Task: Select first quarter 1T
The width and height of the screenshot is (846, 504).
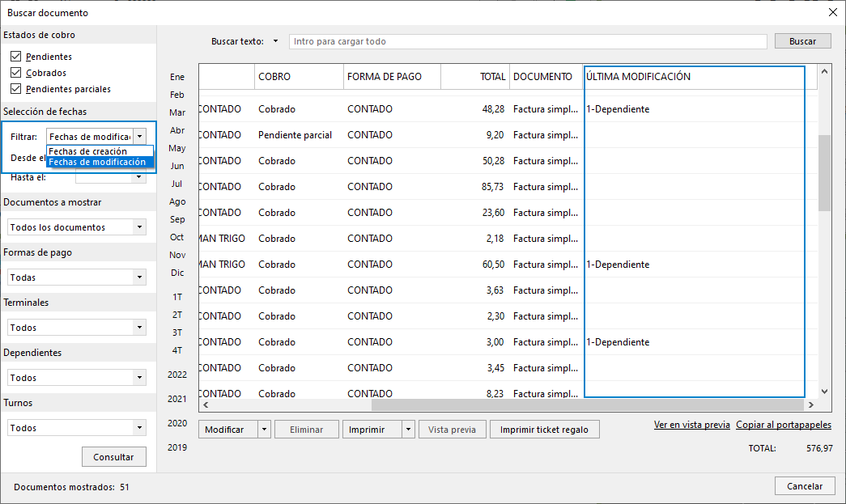Action: point(177,296)
